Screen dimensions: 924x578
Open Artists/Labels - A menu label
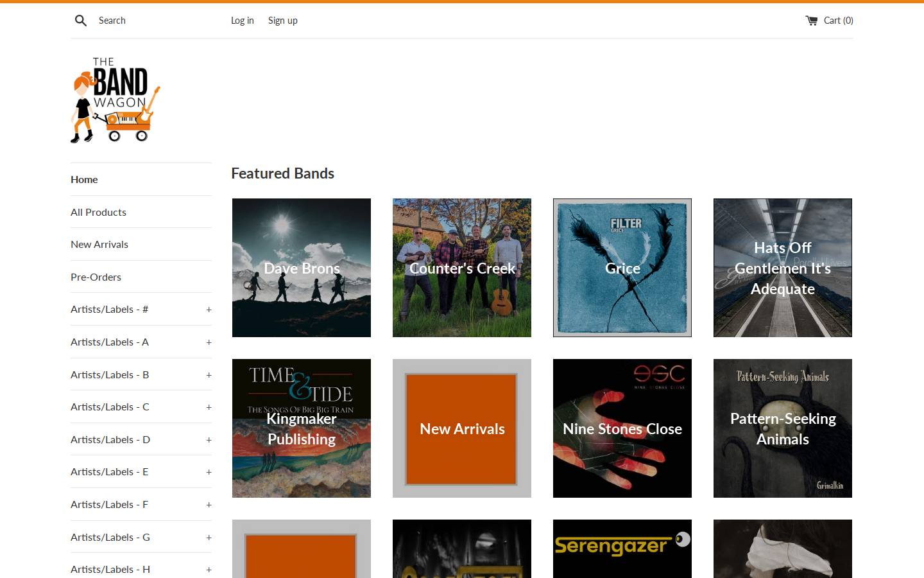pyautogui.click(x=110, y=342)
